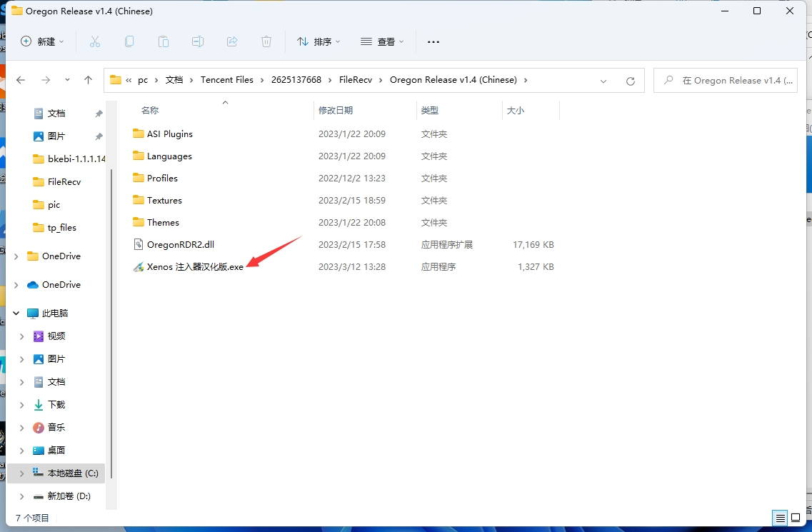Click the Share icon in toolbar
Image resolution: width=812 pixels, height=532 pixels.
coord(232,42)
